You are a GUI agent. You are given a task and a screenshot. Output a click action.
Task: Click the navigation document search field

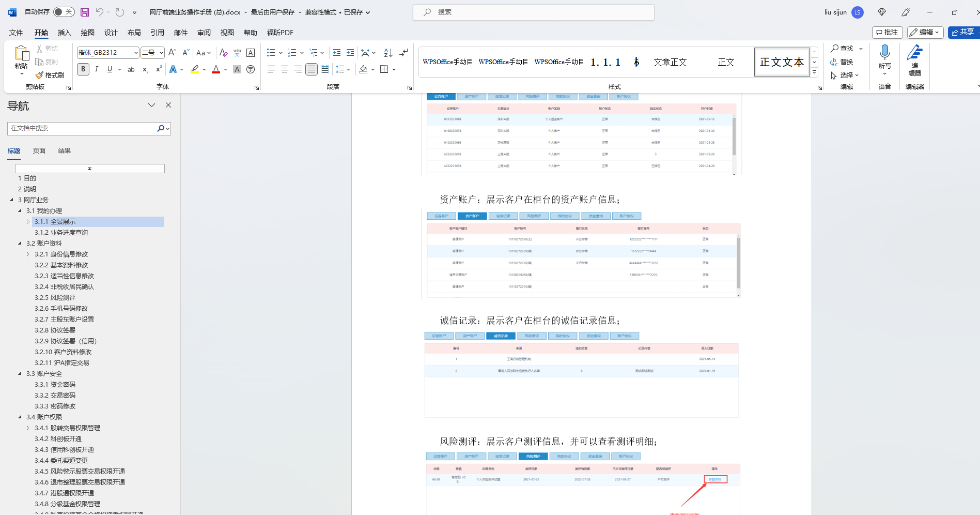[82, 128]
